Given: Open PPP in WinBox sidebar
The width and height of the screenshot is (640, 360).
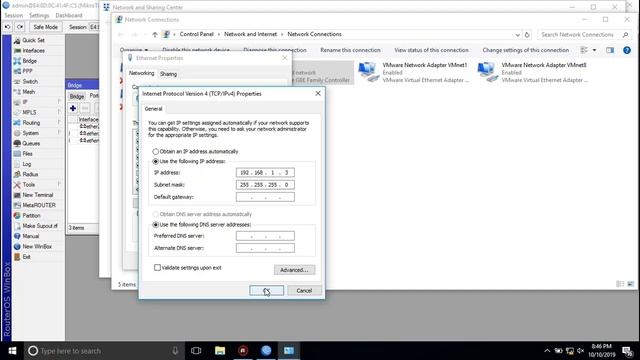Looking at the screenshot, I should pos(27,71).
